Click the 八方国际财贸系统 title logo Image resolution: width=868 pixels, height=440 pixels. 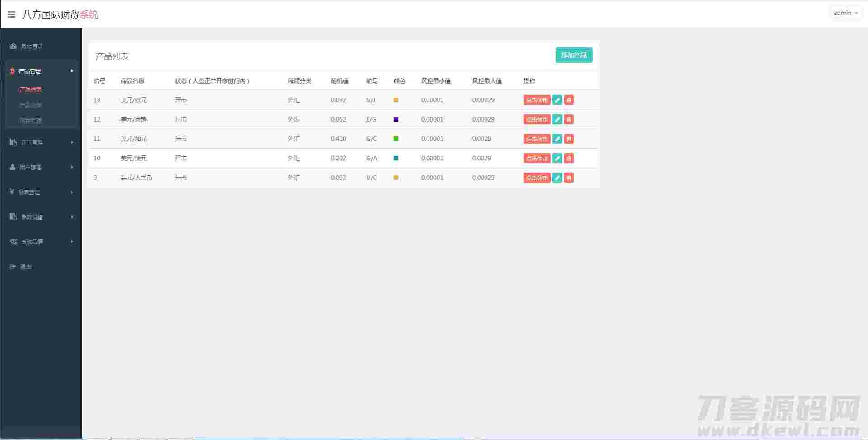(x=60, y=14)
